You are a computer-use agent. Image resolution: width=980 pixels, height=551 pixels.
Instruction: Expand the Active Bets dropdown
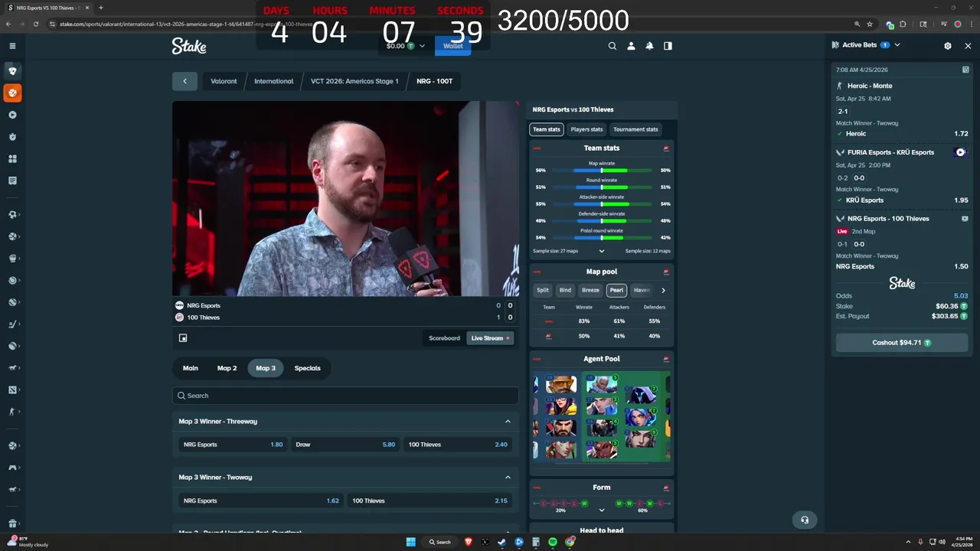click(x=897, y=45)
